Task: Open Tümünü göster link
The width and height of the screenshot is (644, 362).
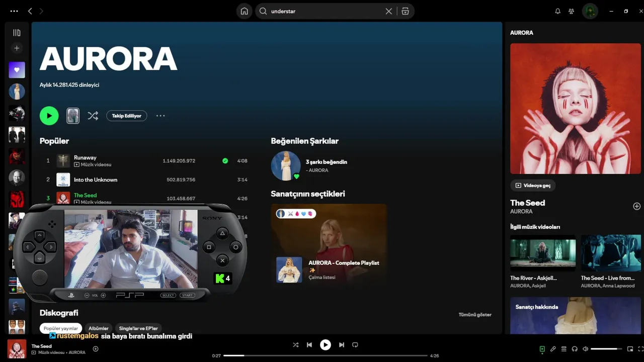Action: tap(475, 315)
